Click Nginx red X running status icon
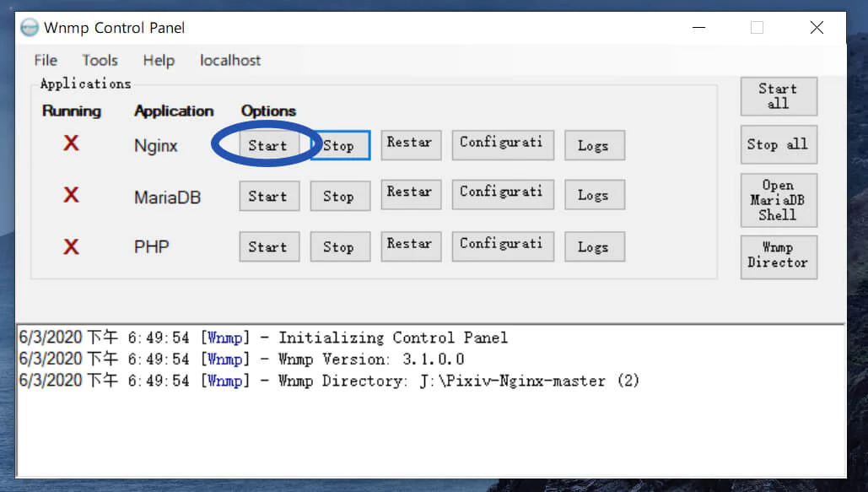The image size is (868, 492). click(72, 143)
